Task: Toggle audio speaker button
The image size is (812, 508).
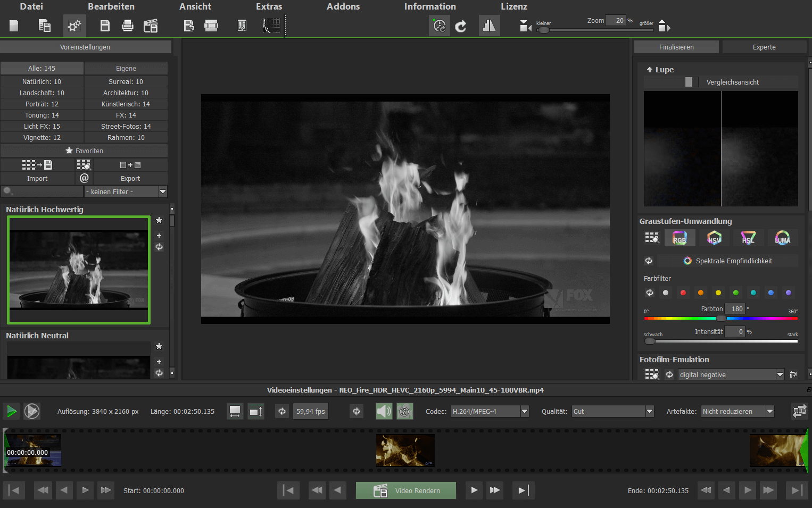Action: pyautogui.click(x=384, y=411)
